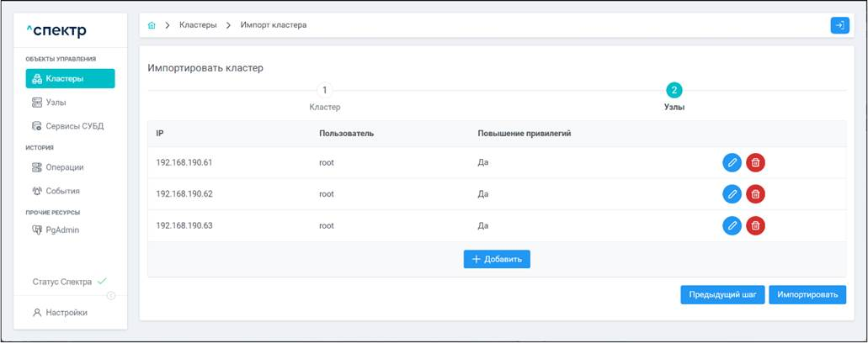Image resolution: width=868 pixels, height=343 pixels.
Task: Select step 1 Кластер in the wizard
Action: [x=324, y=90]
